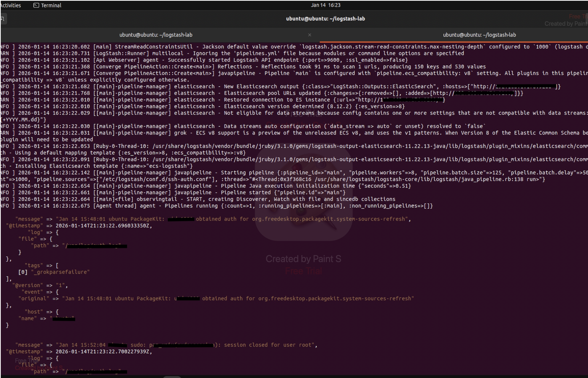This screenshot has width=588, height=378.
Task: Close the first logstash-lab tab
Action: click(309, 35)
